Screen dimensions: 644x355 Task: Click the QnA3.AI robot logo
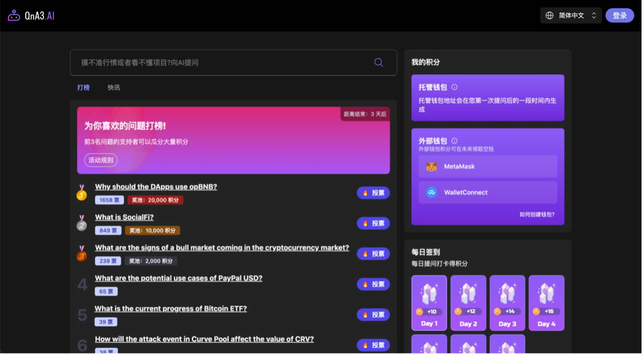[x=14, y=16]
